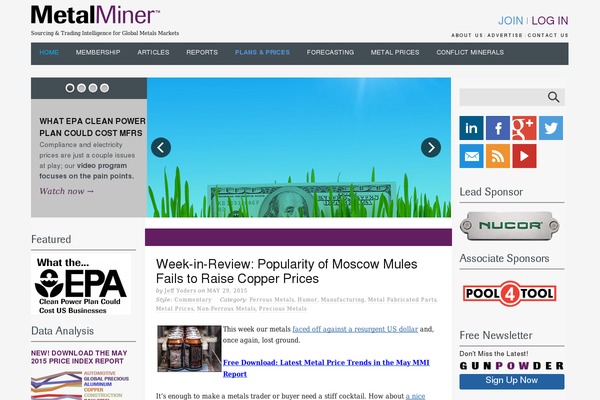Open Metal Fabricated Parts category link
Screen dimensions: 600x400
tap(402, 300)
